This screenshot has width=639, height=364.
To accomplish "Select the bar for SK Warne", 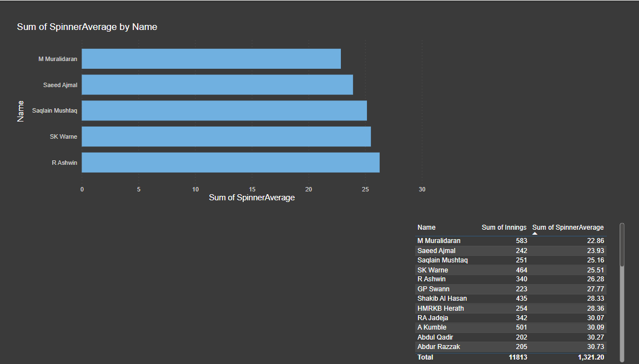I will pyautogui.click(x=225, y=136).
